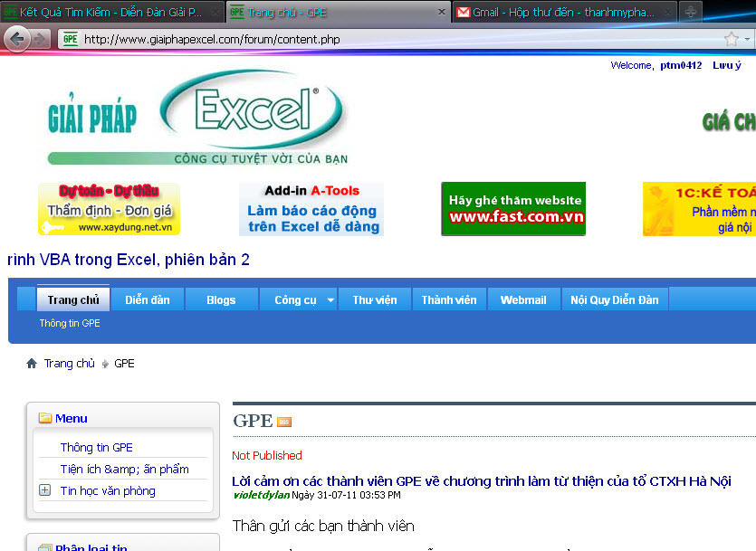Viewport: 756px width, 551px height.
Task: Select the Trang chủ navigation tab
Action: pos(73,299)
